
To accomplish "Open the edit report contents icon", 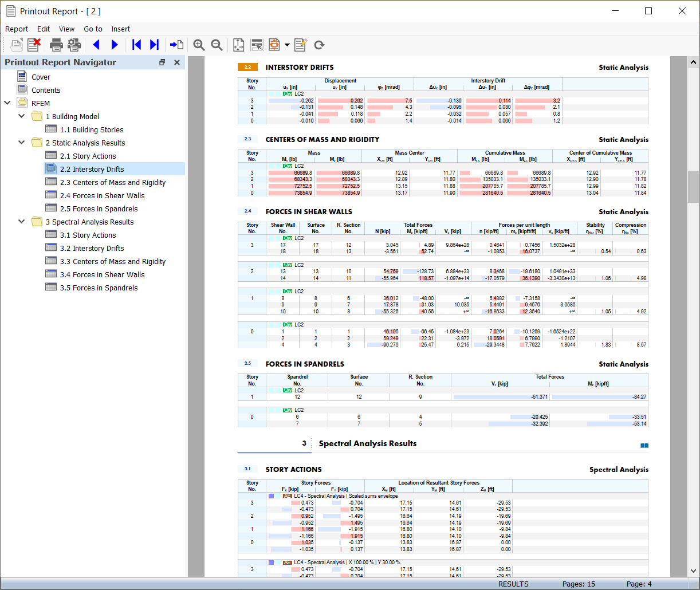I will [300, 45].
